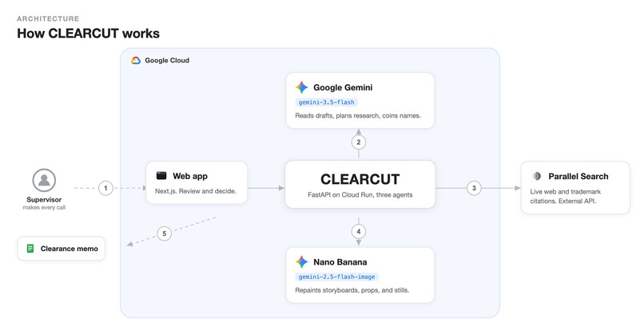This screenshot has width=644, height=335.
Task: Click the Supervisor user avatar icon
Action: point(44,180)
